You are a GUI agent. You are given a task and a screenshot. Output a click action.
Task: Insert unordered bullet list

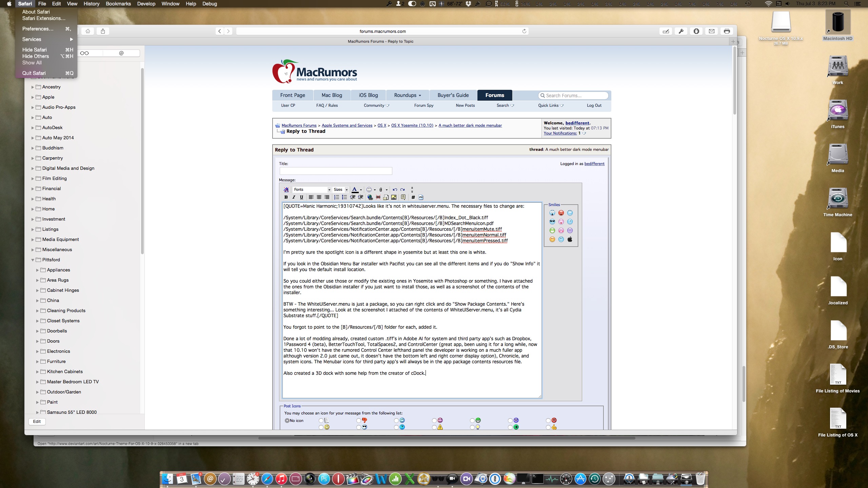(344, 197)
